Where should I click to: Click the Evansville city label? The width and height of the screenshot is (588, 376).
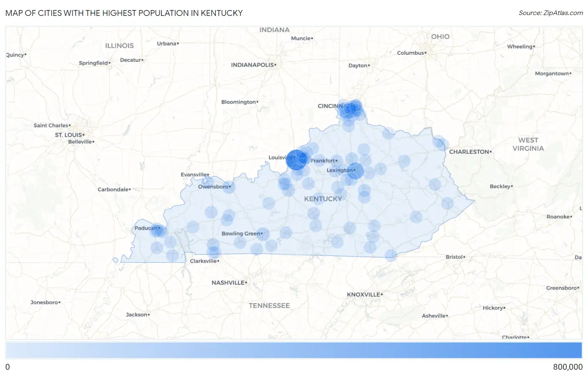(x=194, y=174)
